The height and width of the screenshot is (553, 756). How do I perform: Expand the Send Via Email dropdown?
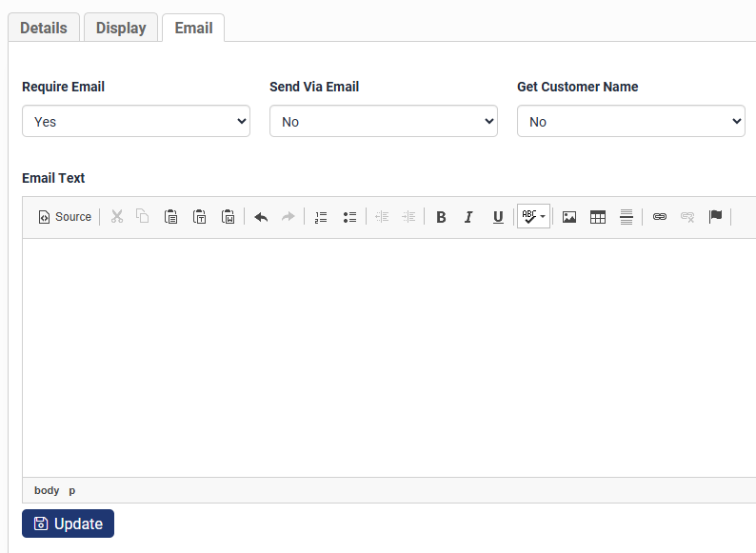click(384, 122)
